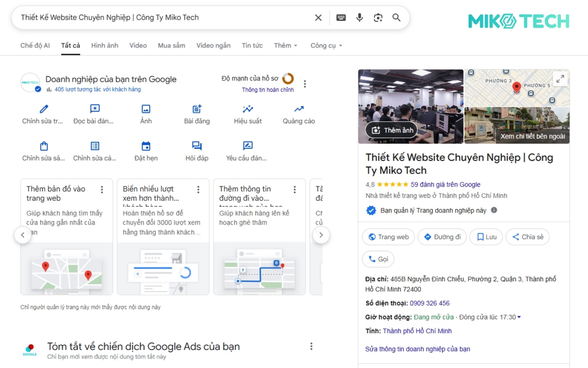Open the Tin tức tab
The image size is (588, 368).
click(252, 45)
